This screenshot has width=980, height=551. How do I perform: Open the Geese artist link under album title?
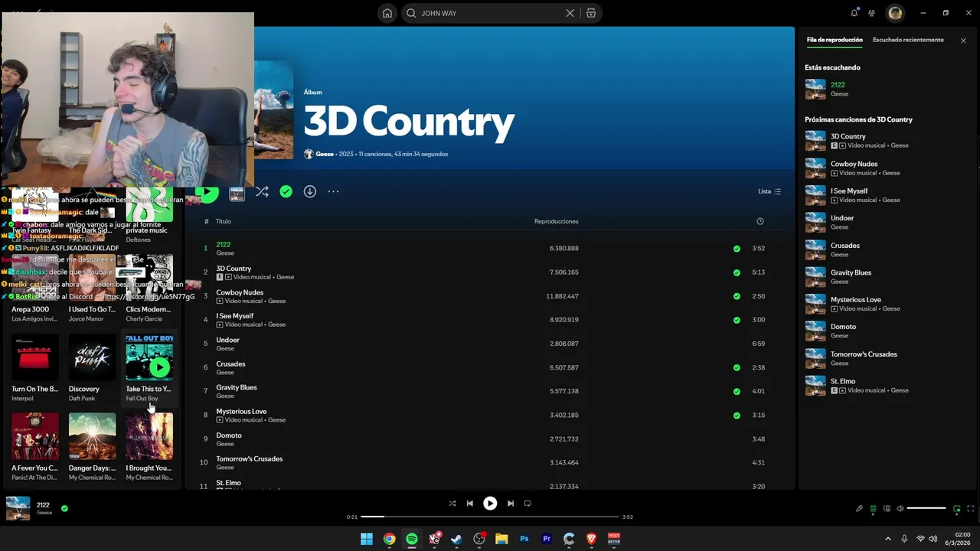(x=325, y=154)
